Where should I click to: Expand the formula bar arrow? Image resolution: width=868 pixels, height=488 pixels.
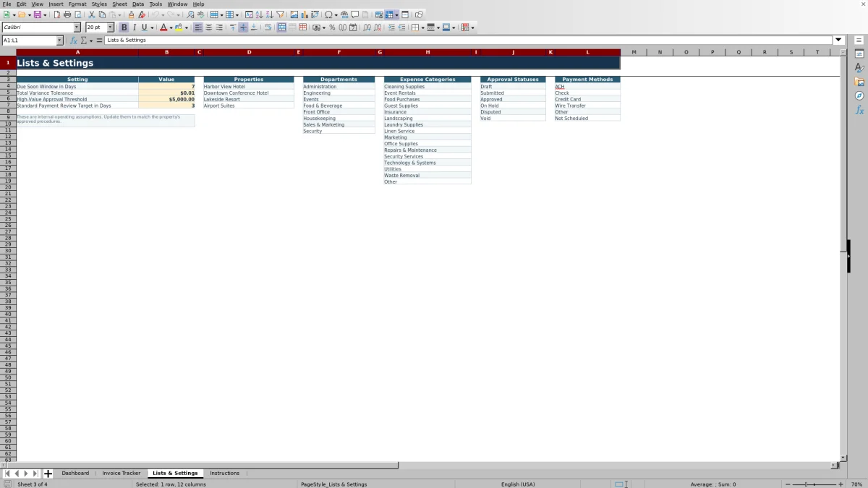coord(839,40)
